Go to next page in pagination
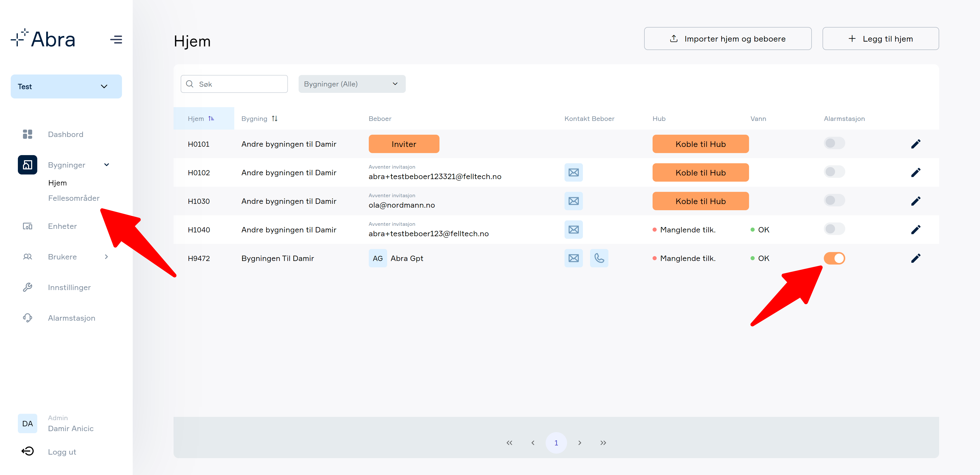Image resolution: width=980 pixels, height=475 pixels. 579,443
